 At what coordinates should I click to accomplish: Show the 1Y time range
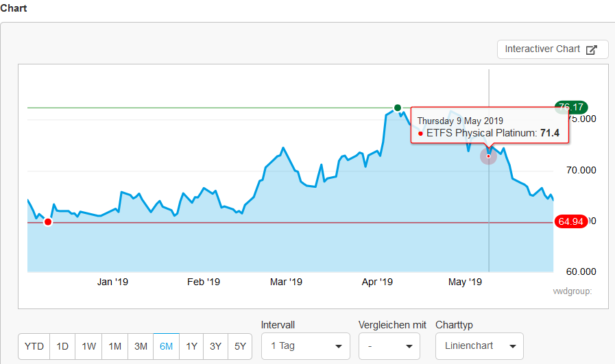click(191, 346)
